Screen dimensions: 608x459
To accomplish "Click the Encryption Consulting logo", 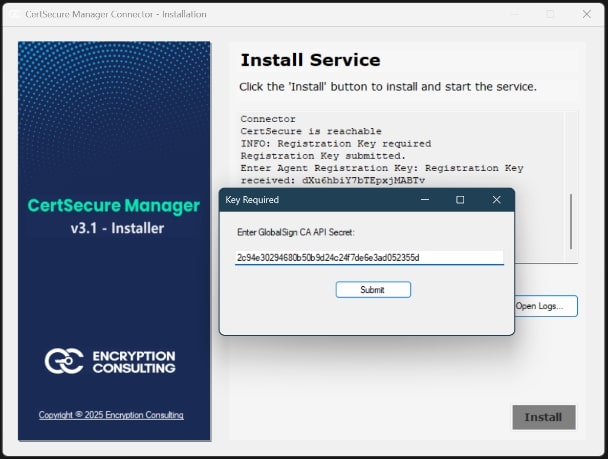I will [110, 361].
